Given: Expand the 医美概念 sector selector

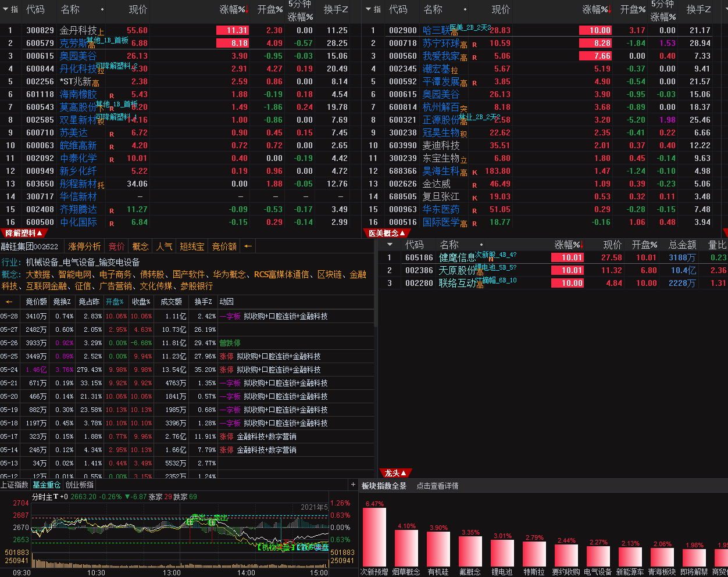Looking at the screenshot, I should [x=387, y=233].
